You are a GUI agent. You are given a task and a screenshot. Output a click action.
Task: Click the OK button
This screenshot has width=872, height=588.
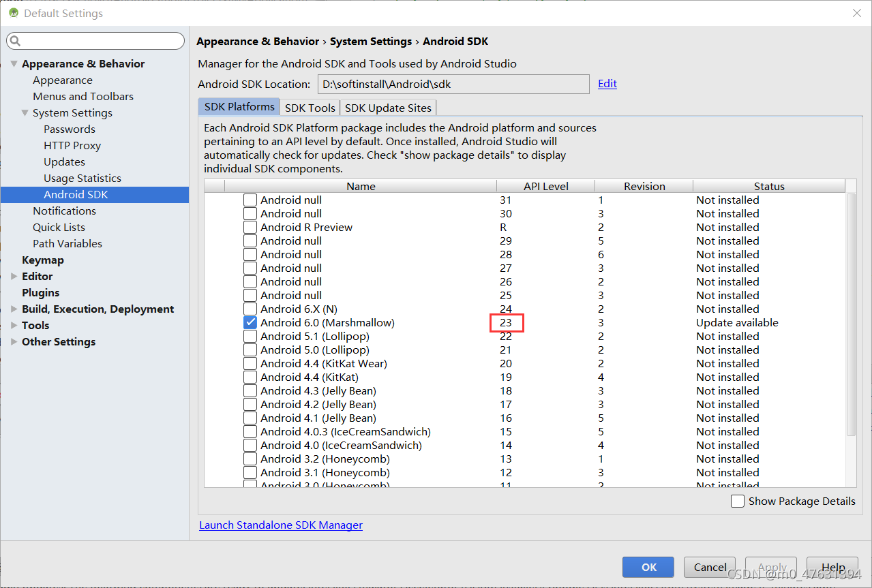pos(648,567)
